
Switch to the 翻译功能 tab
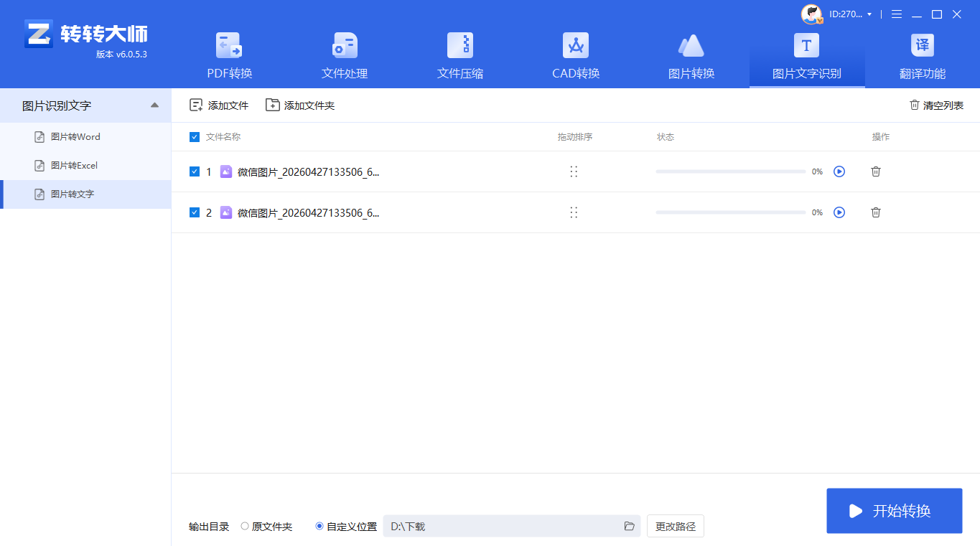(x=923, y=57)
